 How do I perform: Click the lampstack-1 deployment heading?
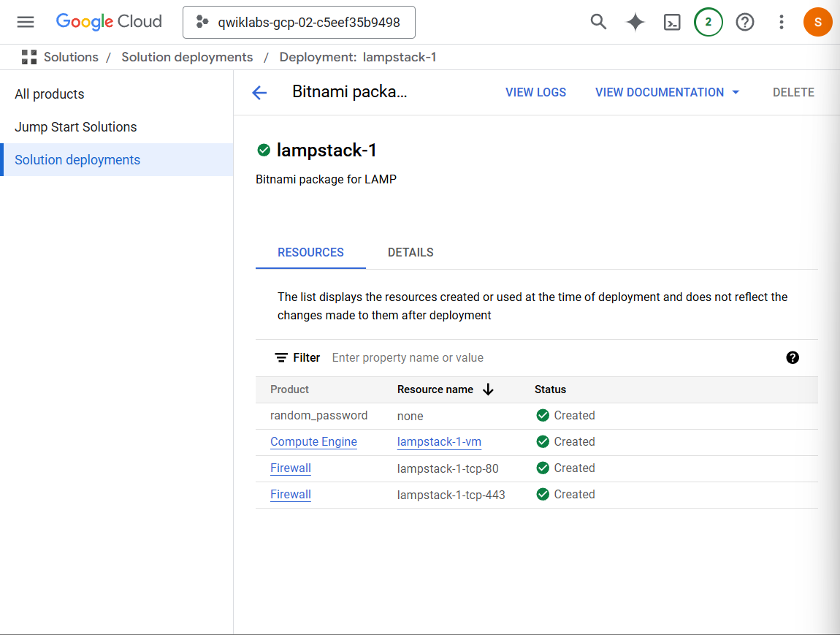(327, 150)
